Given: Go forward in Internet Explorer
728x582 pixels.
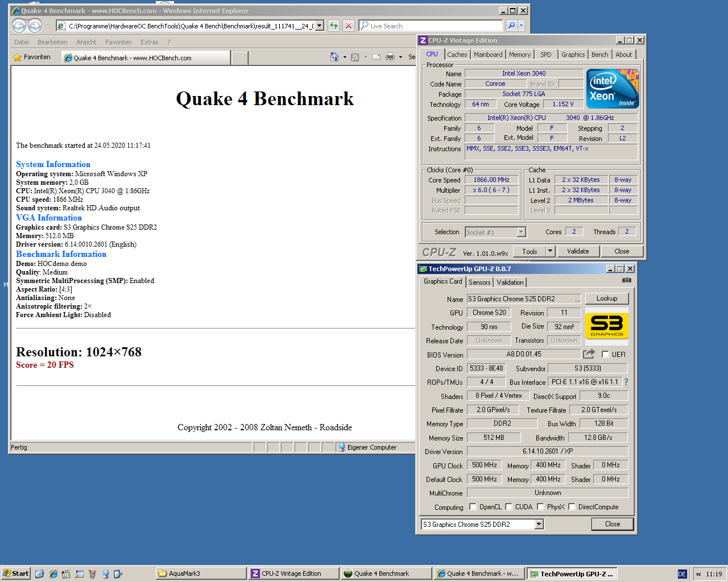Looking at the screenshot, I should tap(35, 26).
